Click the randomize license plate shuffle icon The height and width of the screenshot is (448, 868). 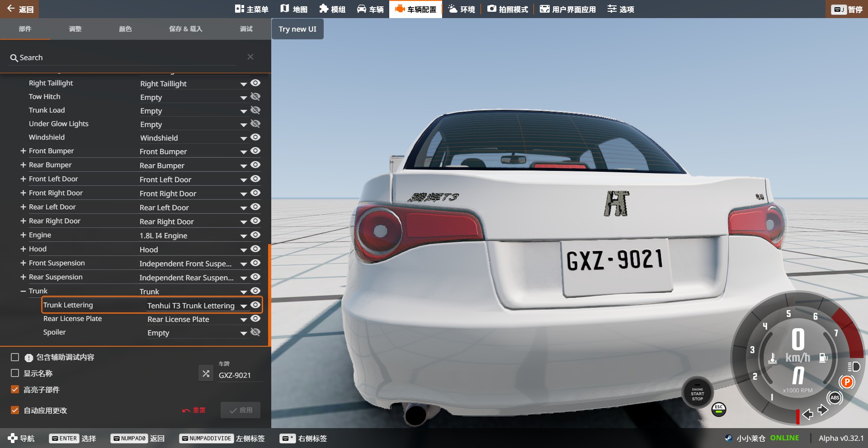(206, 373)
